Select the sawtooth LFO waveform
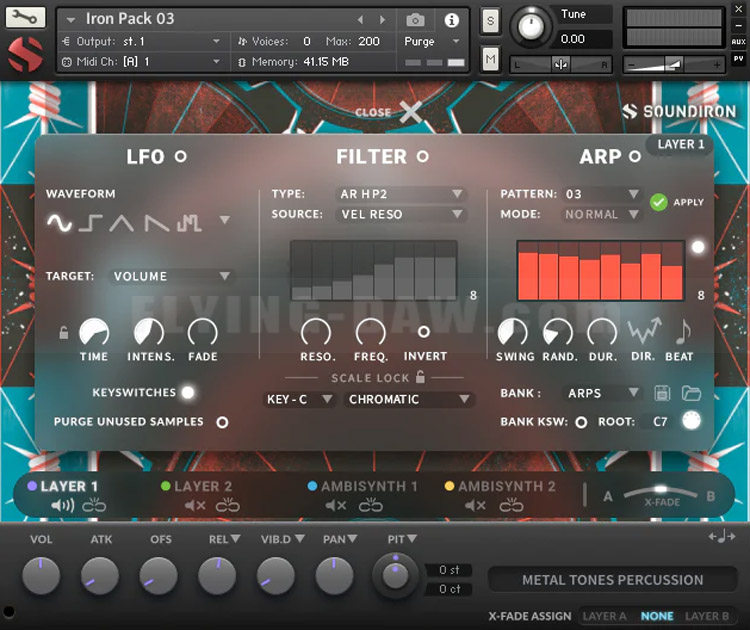 [157, 223]
